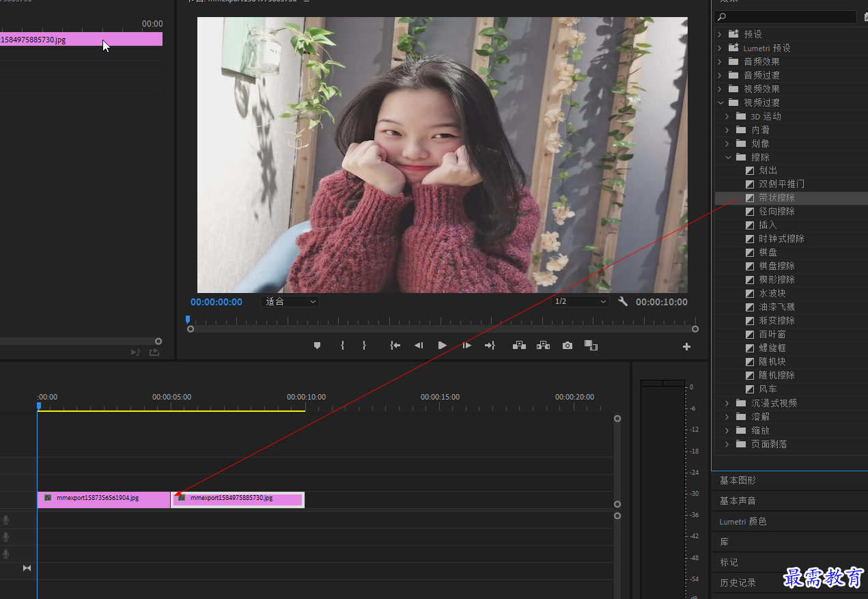This screenshot has height=599, width=868.
Task: Play the sequence in Program monitor
Action: (x=443, y=346)
